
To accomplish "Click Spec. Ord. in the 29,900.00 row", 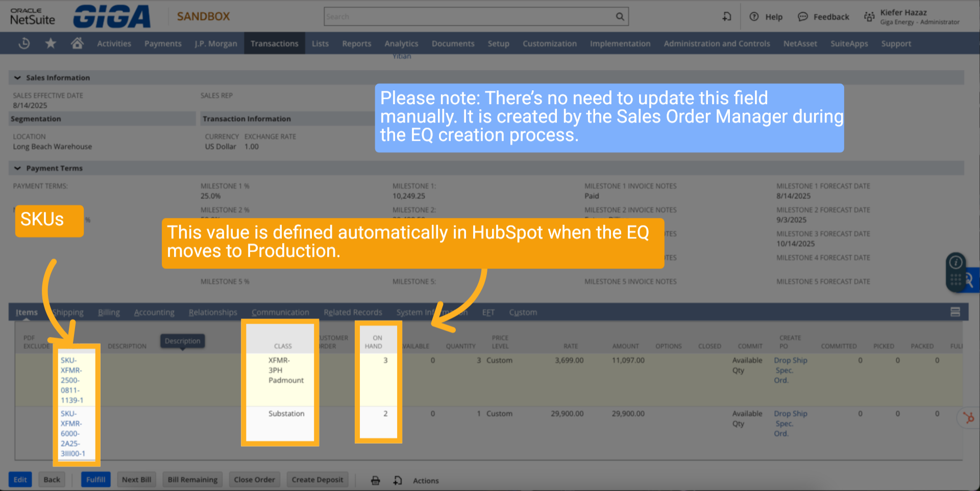I will pyautogui.click(x=784, y=428).
